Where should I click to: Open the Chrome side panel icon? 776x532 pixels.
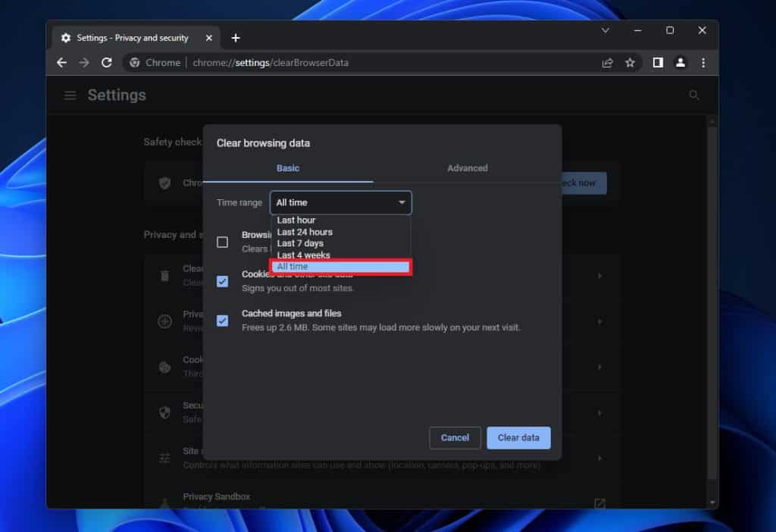pyautogui.click(x=658, y=62)
